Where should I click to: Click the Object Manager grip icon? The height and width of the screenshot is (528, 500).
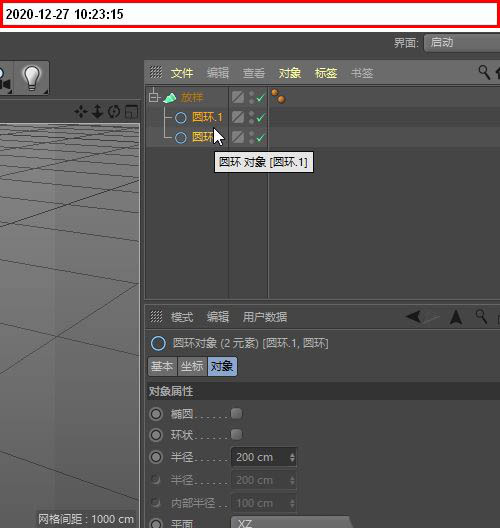pyautogui.click(x=156, y=72)
